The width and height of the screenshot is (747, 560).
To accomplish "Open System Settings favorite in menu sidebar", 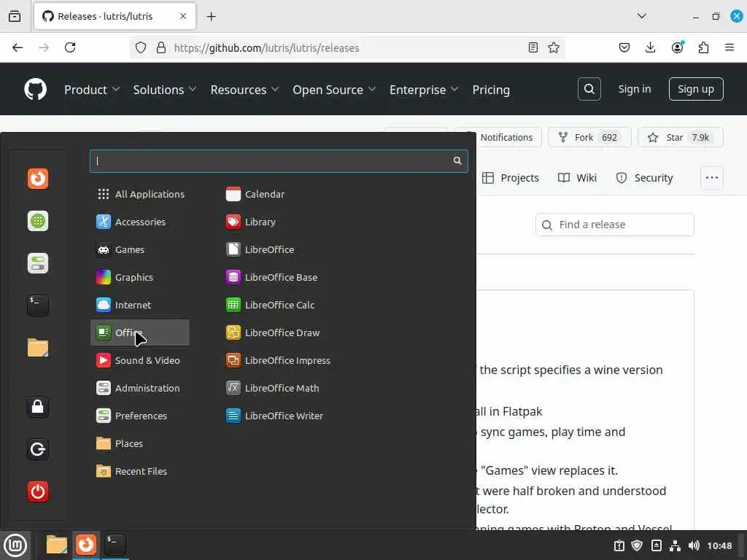I will [x=38, y=263].
